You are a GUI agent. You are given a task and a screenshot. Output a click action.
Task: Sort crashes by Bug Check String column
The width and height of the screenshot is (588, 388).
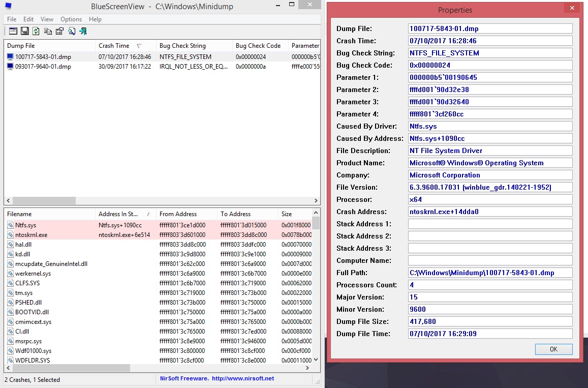194,46
